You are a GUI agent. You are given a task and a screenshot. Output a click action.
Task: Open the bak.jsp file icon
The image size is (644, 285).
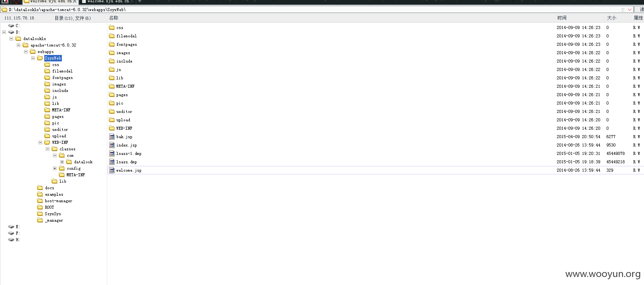(112, 137)
